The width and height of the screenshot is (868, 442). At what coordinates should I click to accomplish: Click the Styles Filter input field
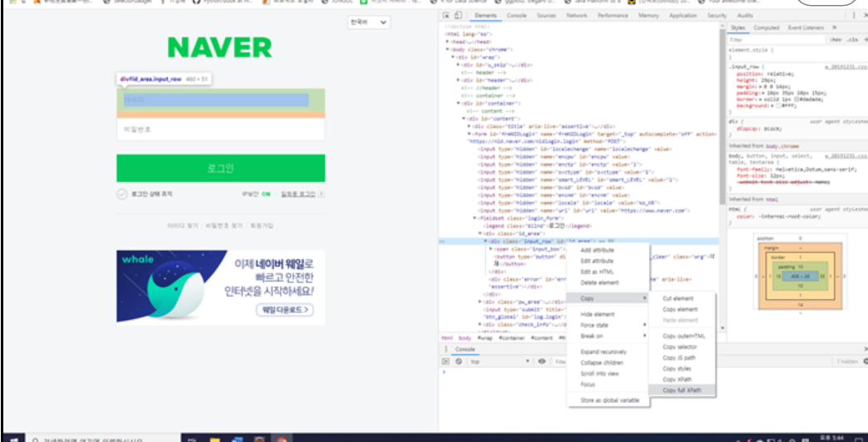tap(776, 40)
